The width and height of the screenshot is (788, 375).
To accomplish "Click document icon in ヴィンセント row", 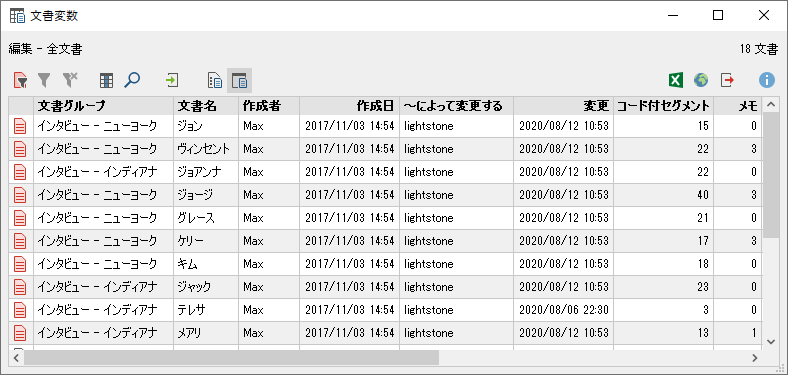I will click(20, 149).
